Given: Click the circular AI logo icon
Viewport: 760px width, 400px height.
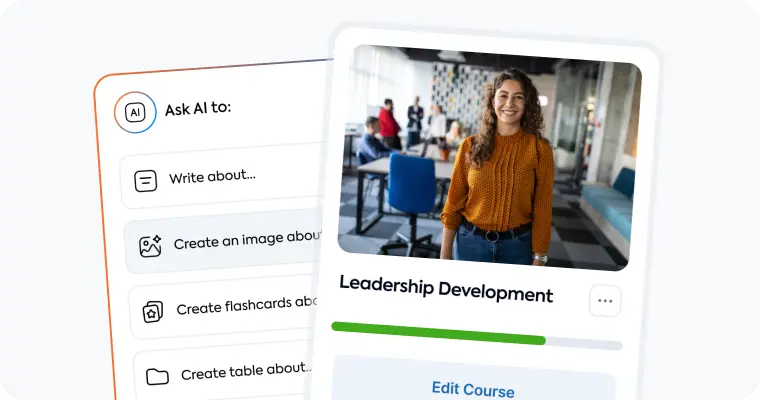Looking at the screenshot, I should pyautogui.click(x=135, y=112).
